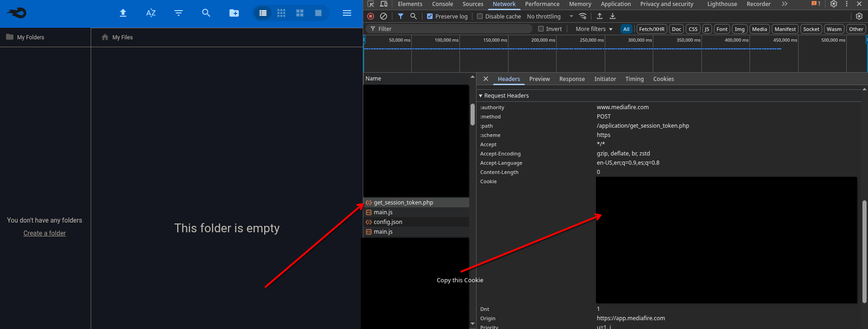The height and width of the screenshot is (329, 868).
Task: Switch to the Response tab
Action: [x=572, y=79]
